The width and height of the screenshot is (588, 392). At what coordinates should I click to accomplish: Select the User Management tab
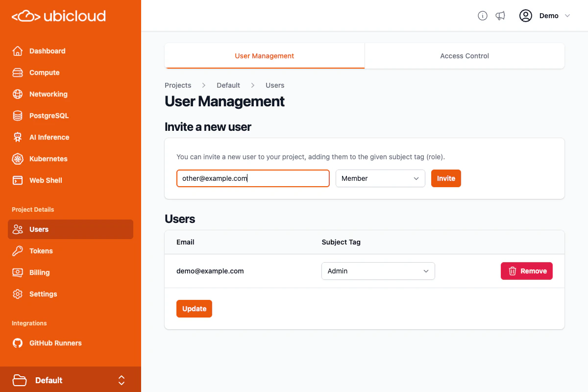[x=264, y=56]
